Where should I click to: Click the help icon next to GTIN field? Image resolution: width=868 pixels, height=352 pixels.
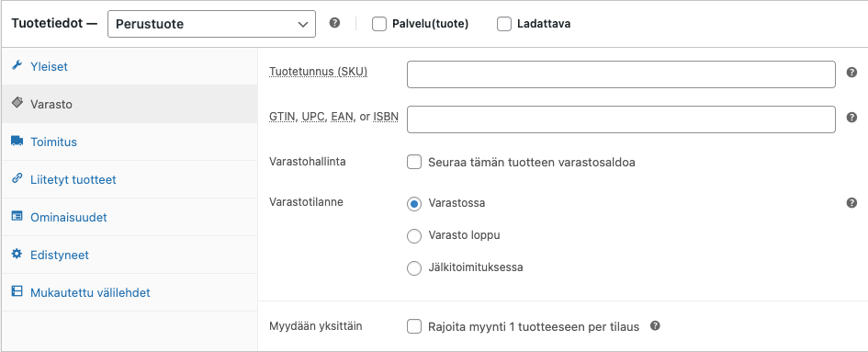[852, 117]
